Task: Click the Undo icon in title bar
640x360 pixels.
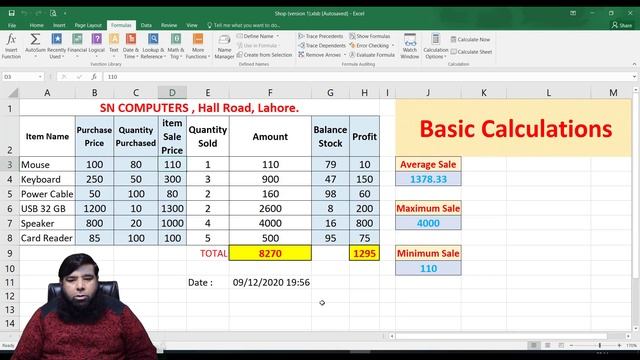Action: [x=24, y=13]
